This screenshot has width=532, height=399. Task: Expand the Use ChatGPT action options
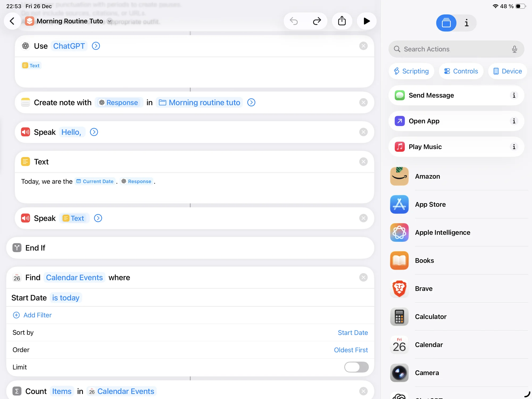(96, 46)
